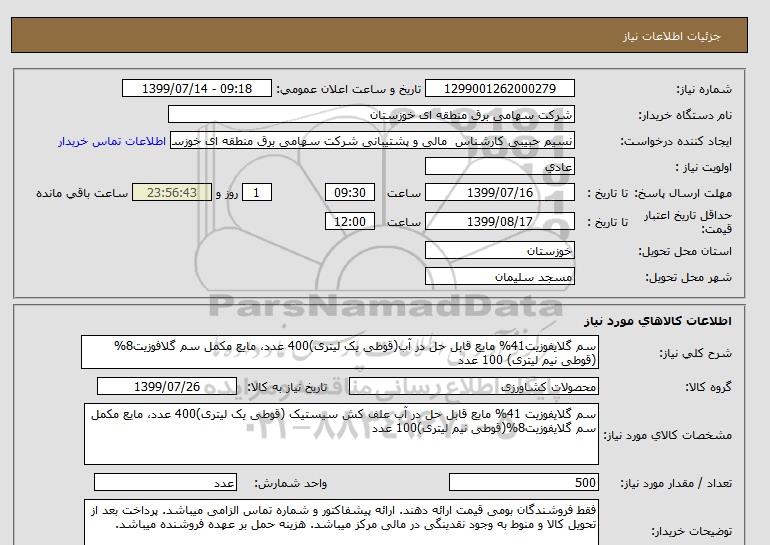Select the buyer notes text area

341,522
